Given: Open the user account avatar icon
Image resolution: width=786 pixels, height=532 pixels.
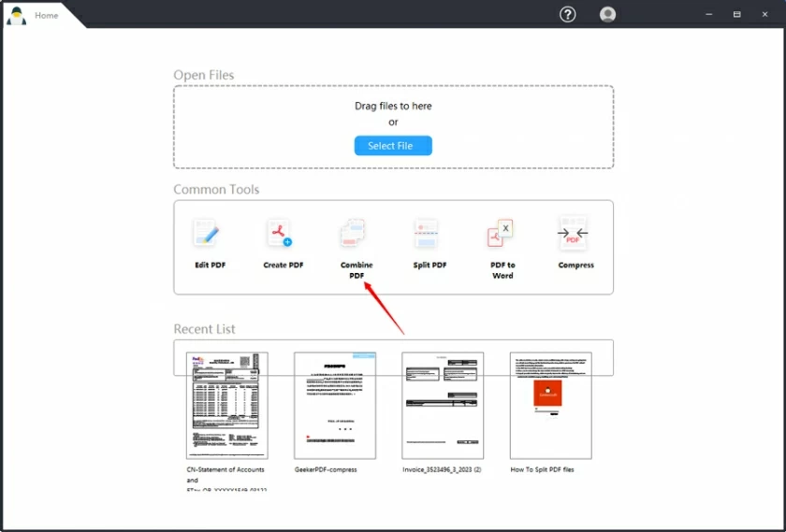Looking at the screenshot, I should [x=607, y=15].
